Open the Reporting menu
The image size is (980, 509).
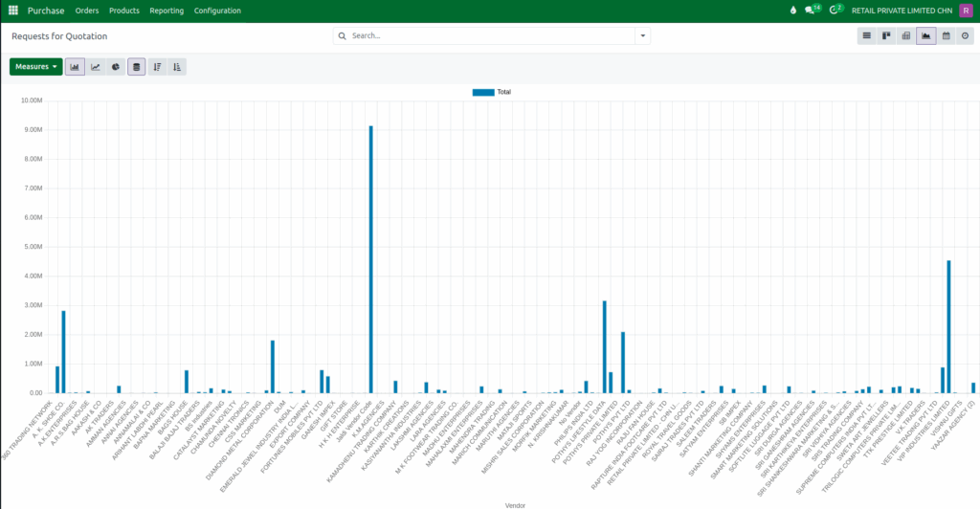(x=167, y=11)
